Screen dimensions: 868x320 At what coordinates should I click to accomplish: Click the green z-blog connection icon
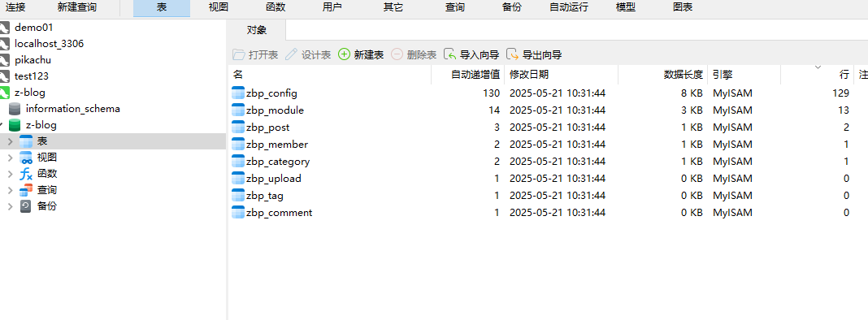coord(5,93)
